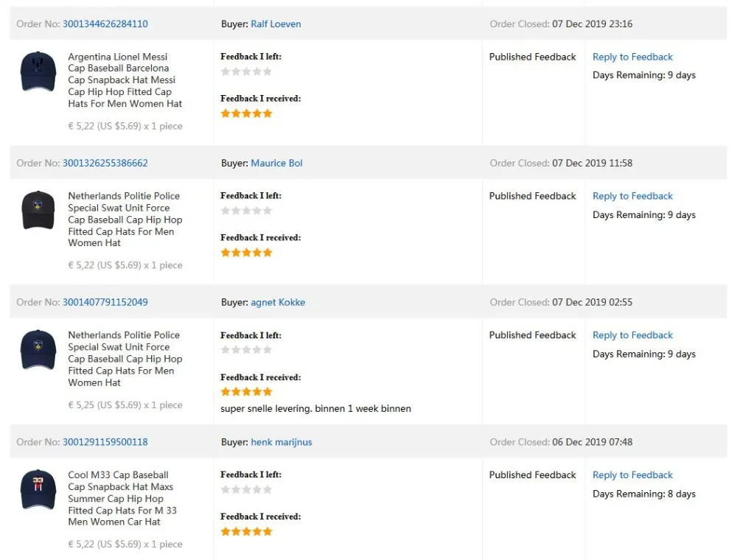The width and height of the screenshot is (737, 560).
Task: Click gray 'Feedback I left' stars for Messi cap
Action: (246, 71)
